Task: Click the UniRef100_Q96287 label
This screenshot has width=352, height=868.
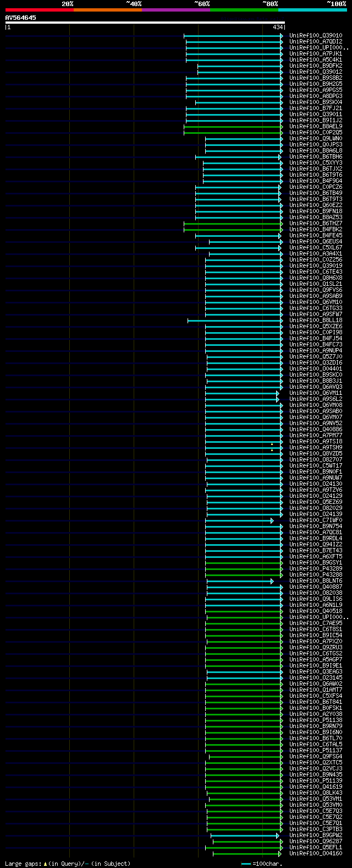Action: coord(316,842)
